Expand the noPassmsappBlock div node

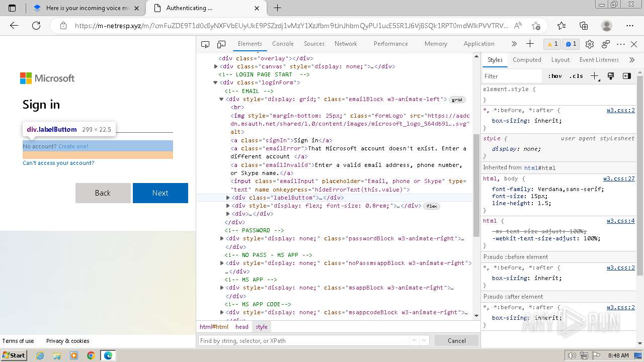(222, 263)
